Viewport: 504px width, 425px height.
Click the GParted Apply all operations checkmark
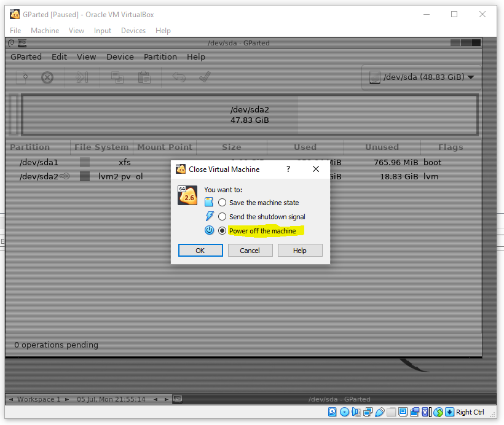coord(205,77)
